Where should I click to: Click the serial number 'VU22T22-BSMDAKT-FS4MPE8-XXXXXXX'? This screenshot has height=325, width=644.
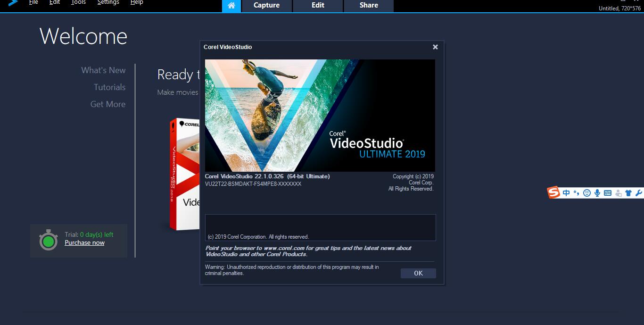253,184
